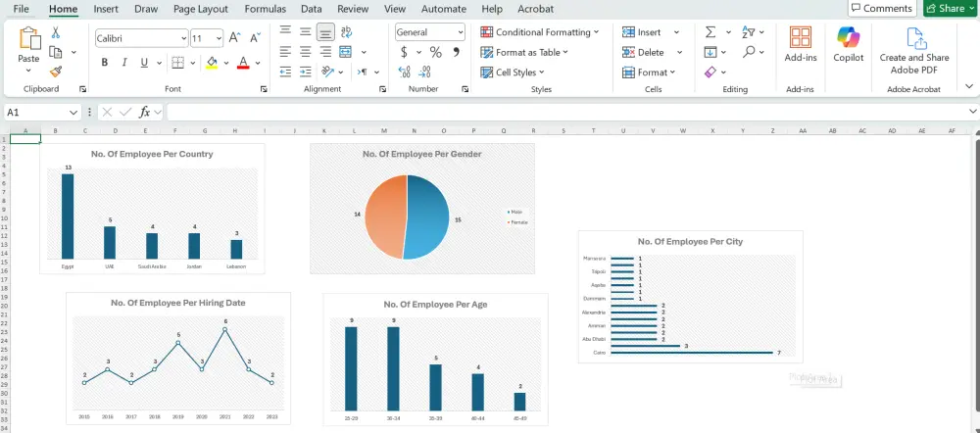The image size is (980, 433).
Task: Apply Percent Style format
Action: point(436,53)
